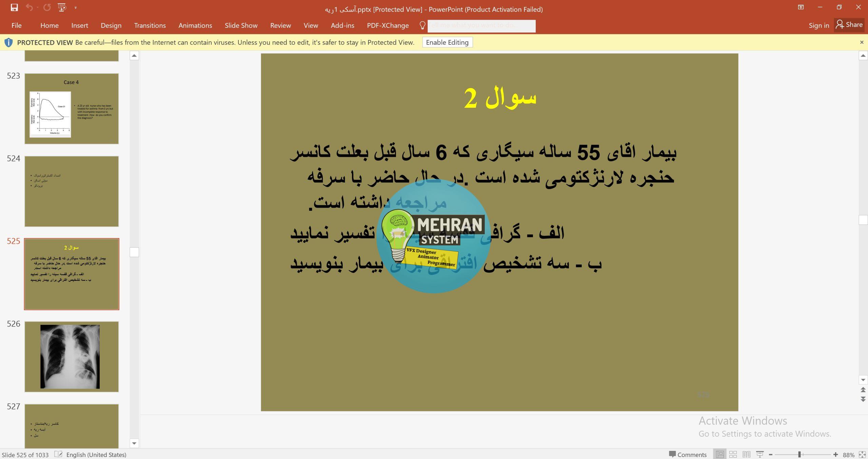Switch to Reading View icon
Screen dimensions: 868x459
(x=746, y=455)
